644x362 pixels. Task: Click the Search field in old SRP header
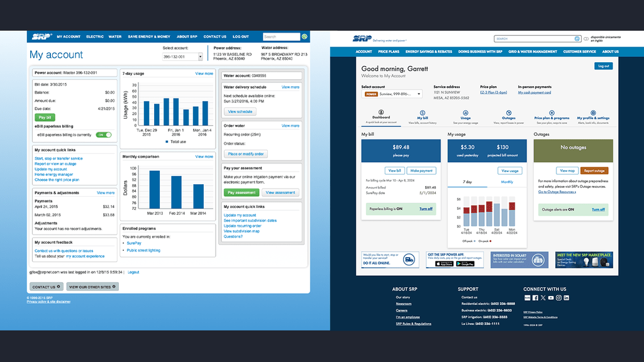[281, 36]
